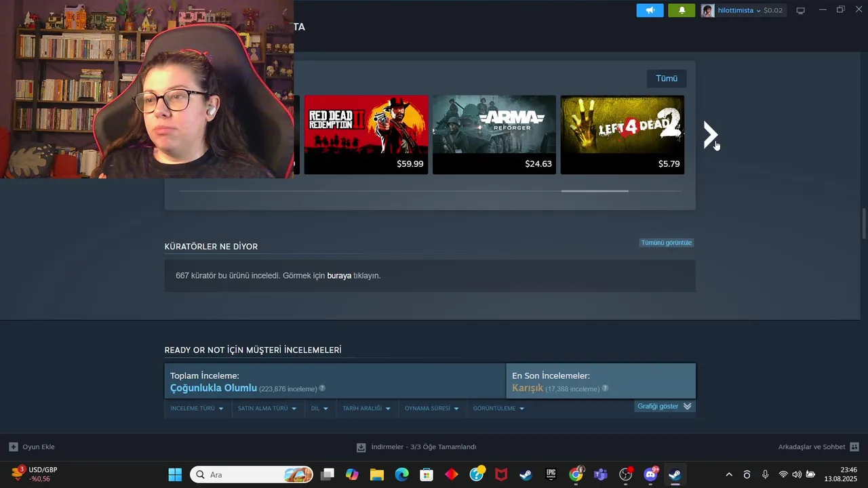
Task: Show hidden system tray icons
Action: [x=729, y=474]
